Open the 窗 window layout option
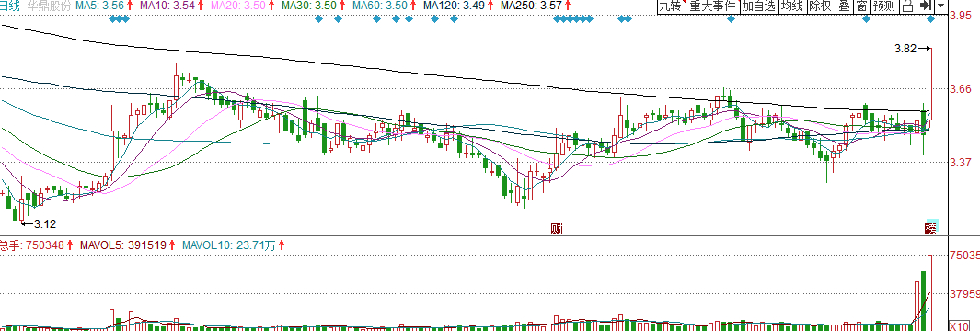This screenshot has width=980, height=331. pyautogui.click(x=861, y=6)
